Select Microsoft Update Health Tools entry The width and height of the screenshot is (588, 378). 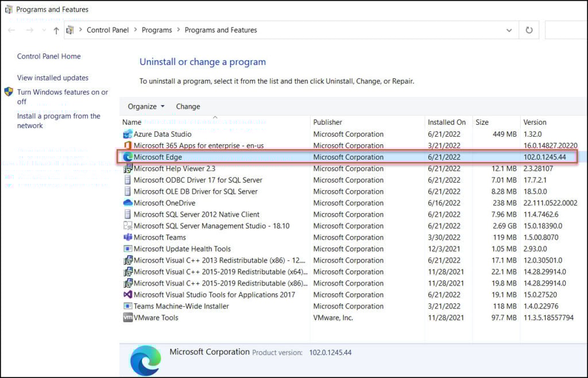pyautogui.click(x=182, y=249)
